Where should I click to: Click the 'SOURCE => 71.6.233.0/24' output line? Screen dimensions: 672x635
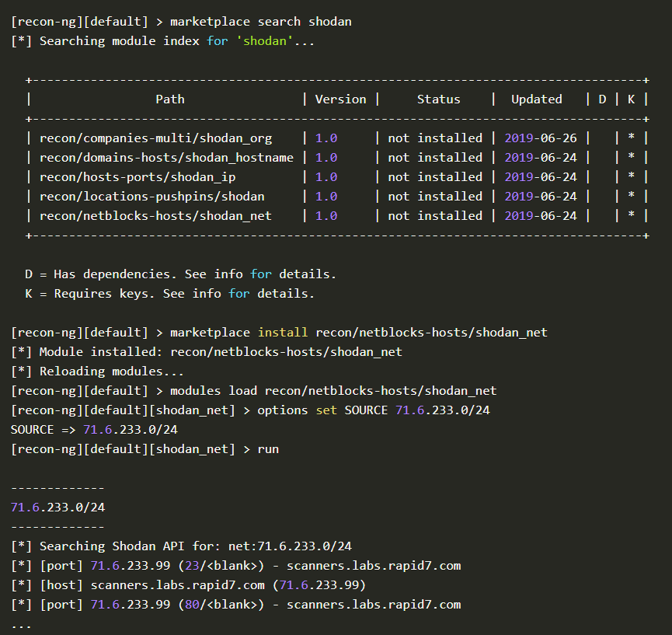click(x=94, y=430)
